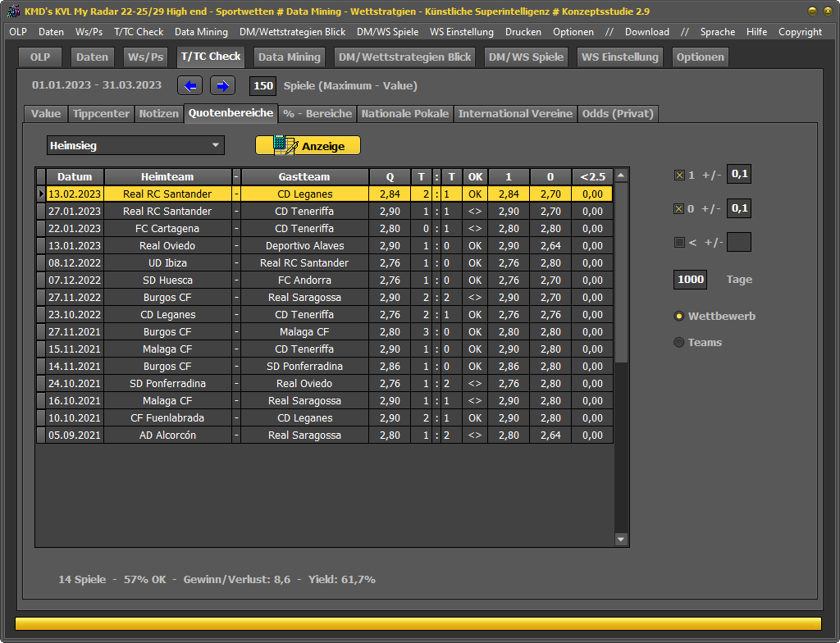This screenshot has height=643, width=840.
Task: Click the vertical scrollbar thumb of table
Action: [x=621, y=273]
